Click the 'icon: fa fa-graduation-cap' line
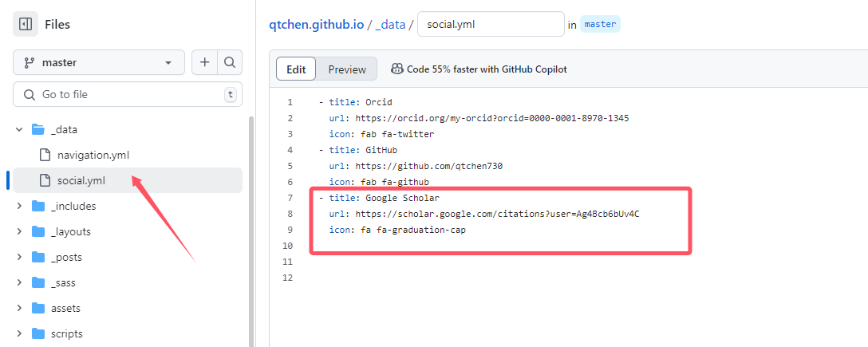868x347 pixels. click(x=397, y=231)
